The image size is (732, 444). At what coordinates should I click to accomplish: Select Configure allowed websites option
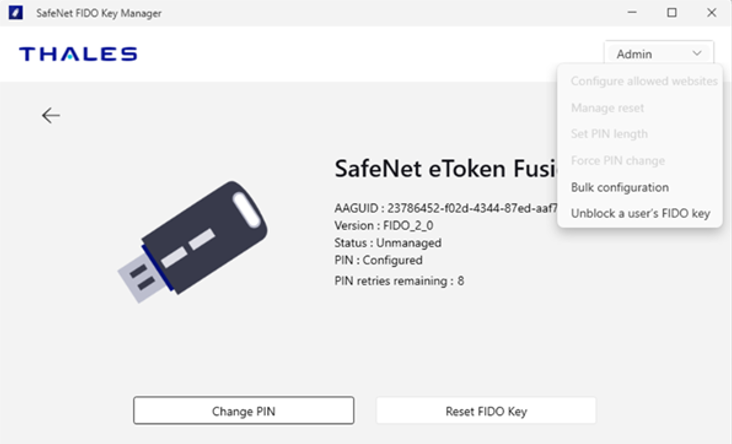click(x=643, y=81)
